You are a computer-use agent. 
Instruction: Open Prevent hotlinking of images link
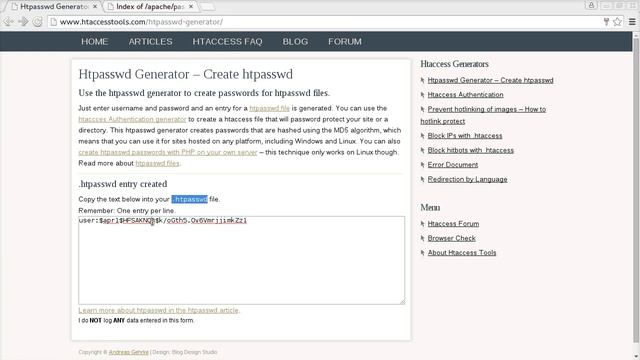(x=483, y=115)
